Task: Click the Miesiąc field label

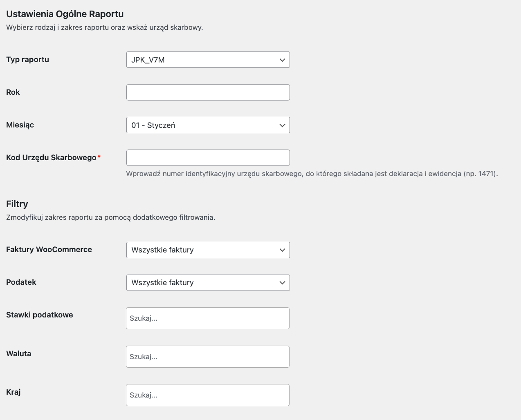Action: point(20,125)
